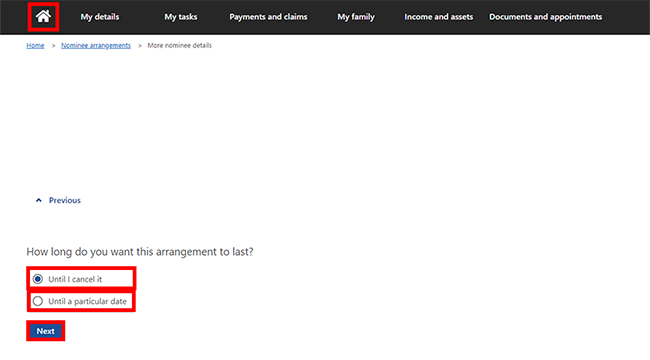Viewport: 650px width, 360px height.
Task: Click the 'Until I cancel it' label text
Action: tap(75, 279)
